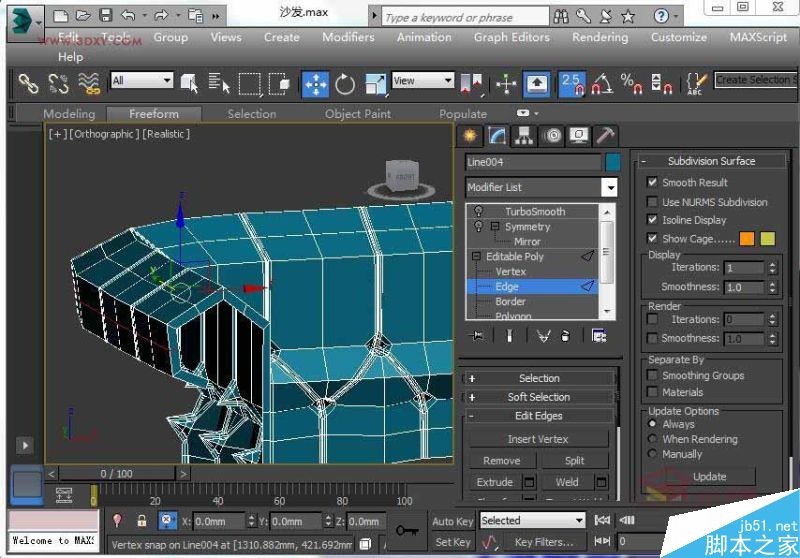Open the Customize menu

point(679,37)
